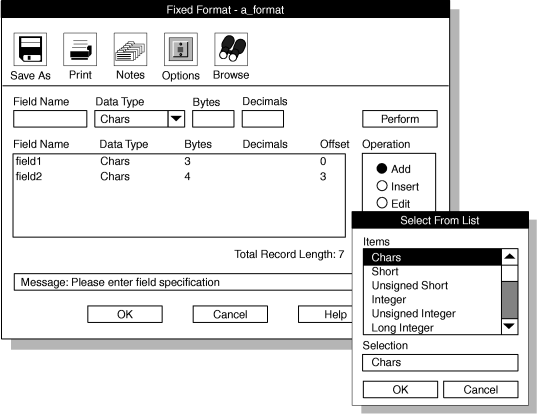The width and height of the screenshot is (538, 414).
Task: Click the Help button
Action: point(325,314)
